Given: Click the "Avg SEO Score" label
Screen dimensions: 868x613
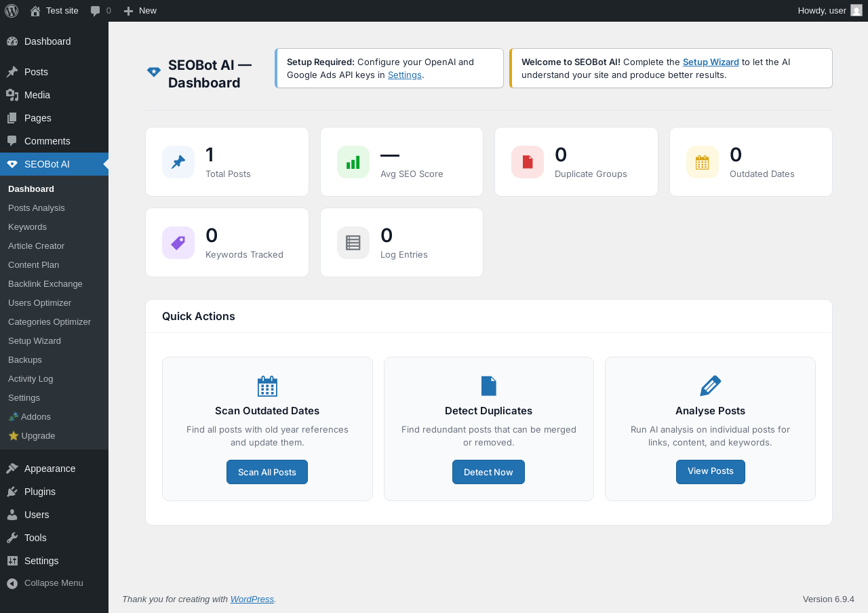Looking at the screenshot, I should 412,174.
